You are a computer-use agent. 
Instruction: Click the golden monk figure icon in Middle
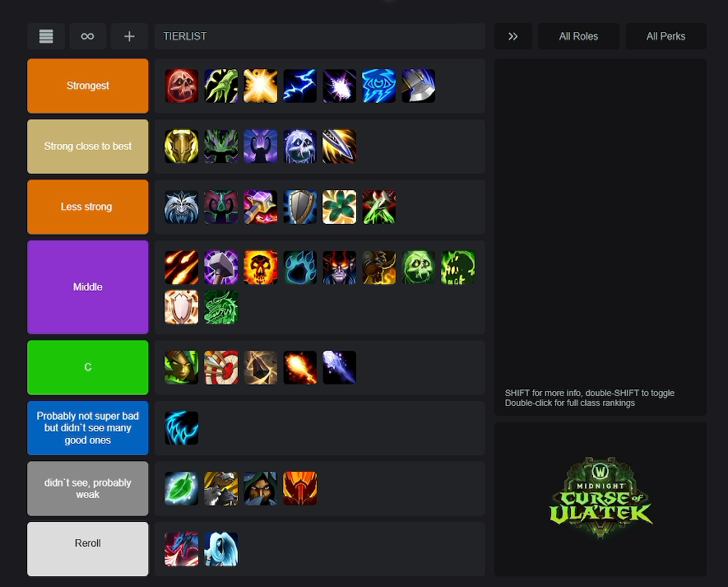[379, 268]
